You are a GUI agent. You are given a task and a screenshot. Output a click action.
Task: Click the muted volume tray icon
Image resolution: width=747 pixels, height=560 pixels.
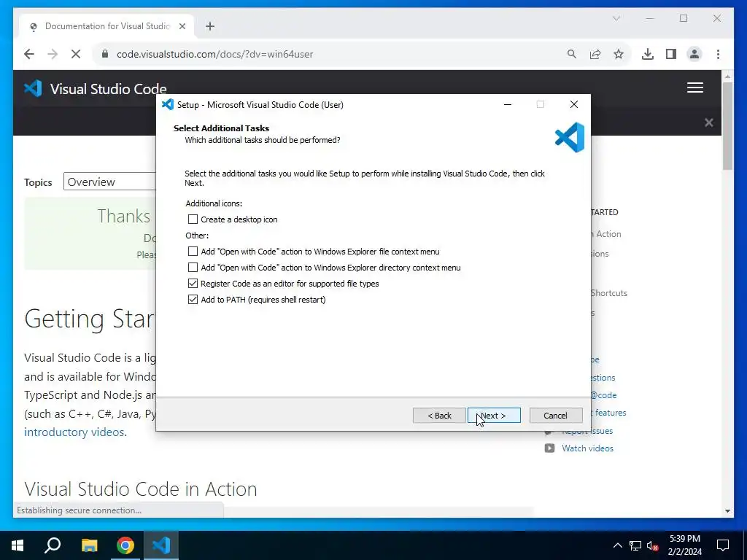[653, 545]
